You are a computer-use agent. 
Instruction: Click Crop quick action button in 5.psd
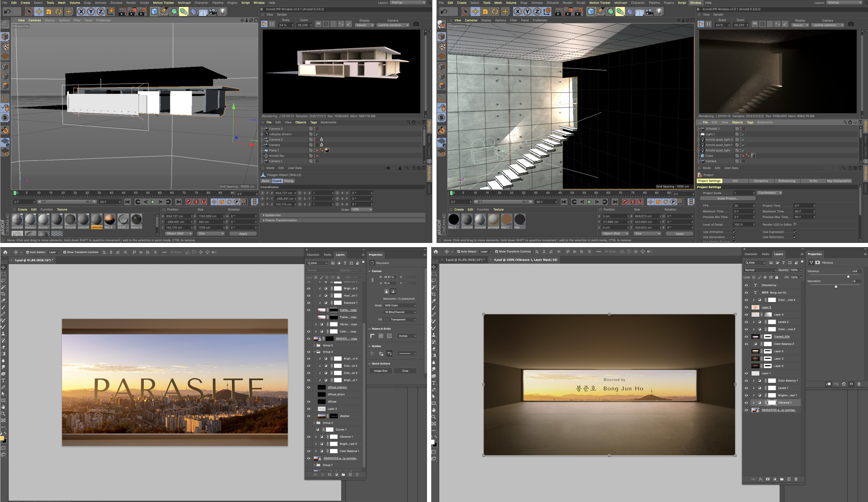coord(405,371)
